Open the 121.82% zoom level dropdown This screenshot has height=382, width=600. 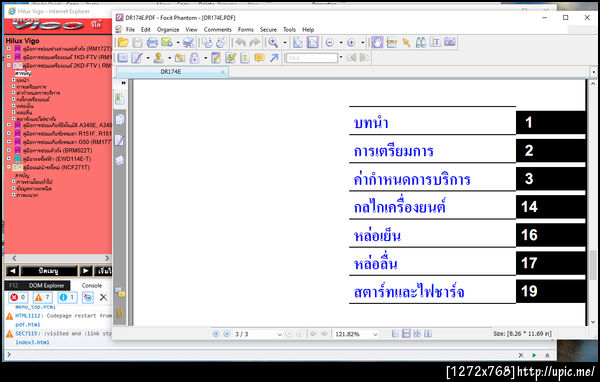pos(375,334)
